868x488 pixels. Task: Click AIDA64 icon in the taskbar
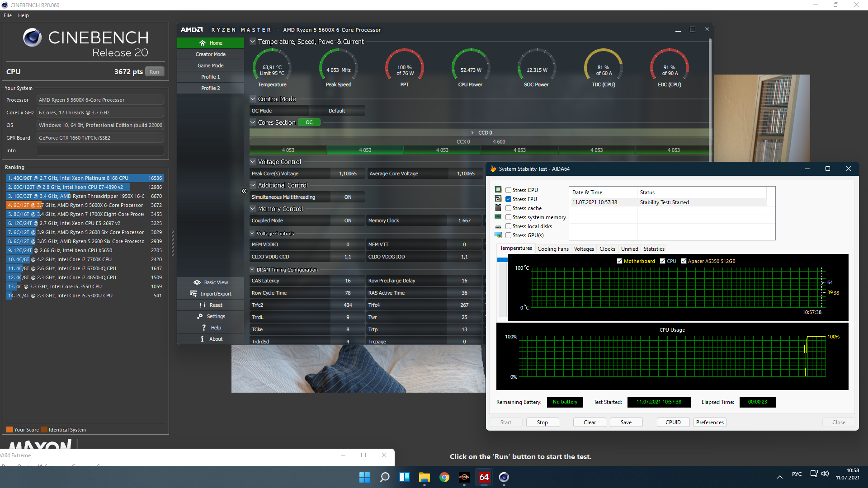click(484, 477)
